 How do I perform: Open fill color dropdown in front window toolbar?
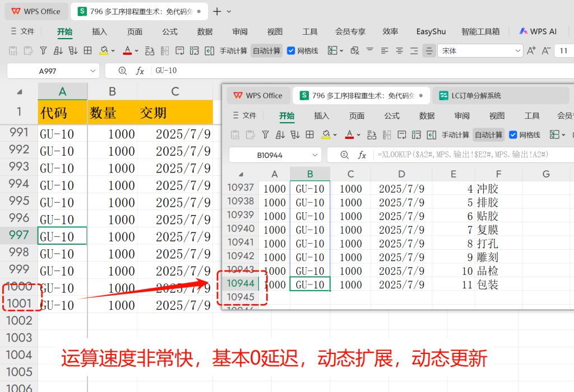pyautogui.click(x=335, y=135)
